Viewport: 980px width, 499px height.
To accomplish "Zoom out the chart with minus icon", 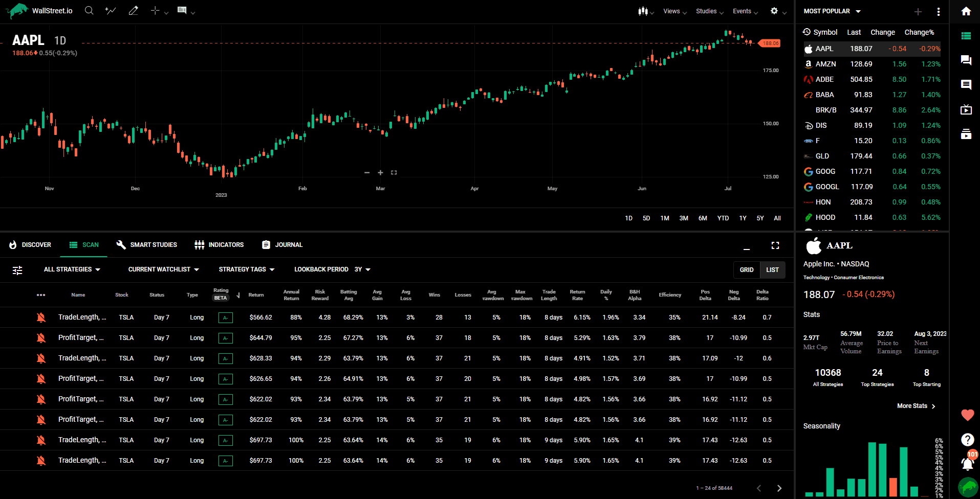I will coord(367,173).
